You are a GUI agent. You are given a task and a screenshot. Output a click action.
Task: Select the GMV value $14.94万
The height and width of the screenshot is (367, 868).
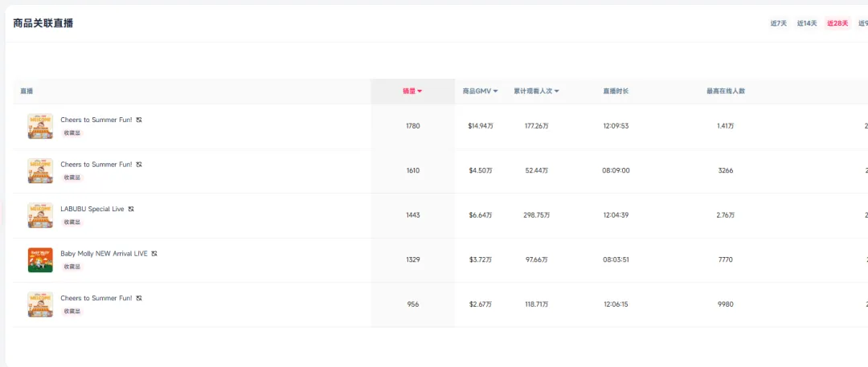(481, 126)
